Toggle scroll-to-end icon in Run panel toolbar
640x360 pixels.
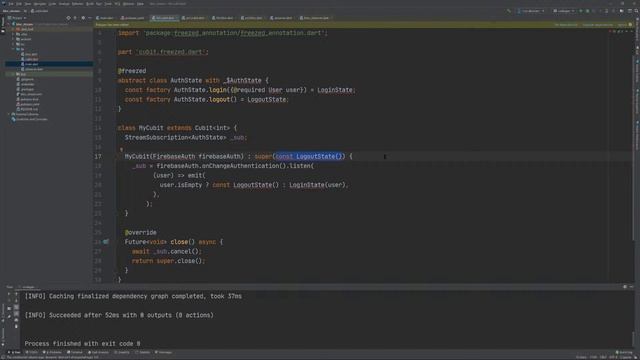[x=16, y=313]
